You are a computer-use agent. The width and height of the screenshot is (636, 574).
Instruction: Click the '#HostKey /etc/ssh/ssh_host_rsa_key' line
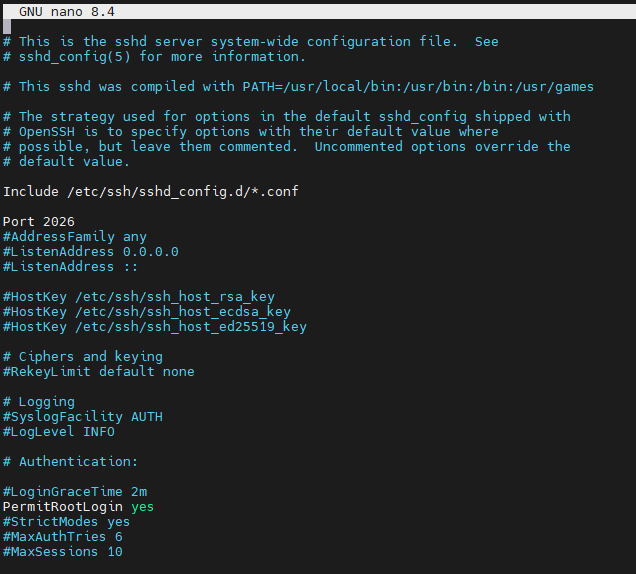[139, 297]
